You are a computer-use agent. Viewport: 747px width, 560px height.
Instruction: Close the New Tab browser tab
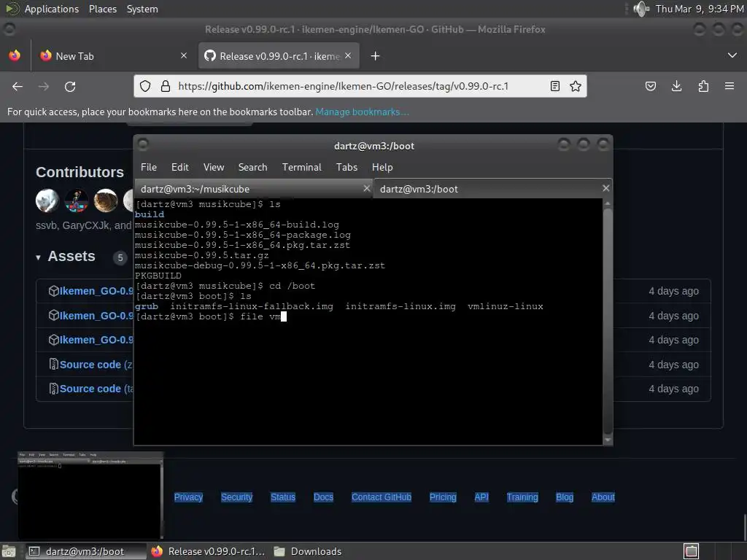click(x=184, y=55)
